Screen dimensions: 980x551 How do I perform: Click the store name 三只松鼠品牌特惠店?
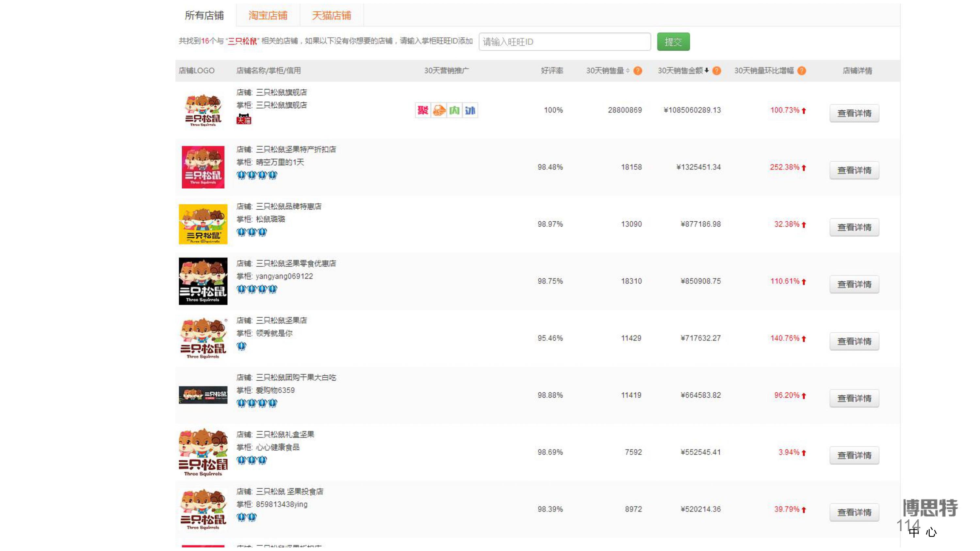point(288,207)
